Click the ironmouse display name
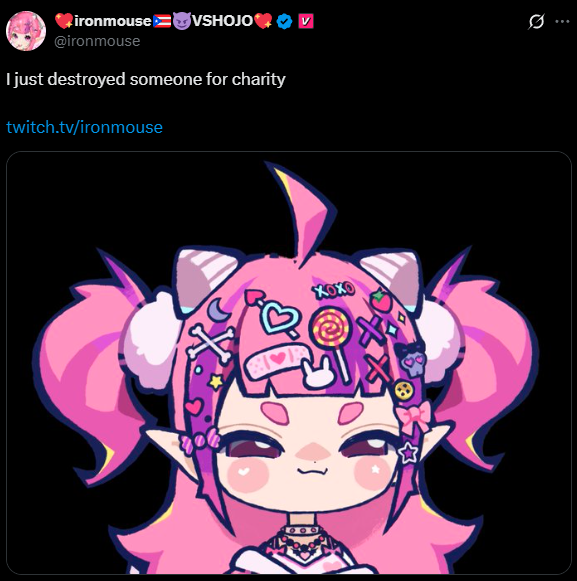The width and height of the screenshot is (577, 581). [x=113, y=21]
